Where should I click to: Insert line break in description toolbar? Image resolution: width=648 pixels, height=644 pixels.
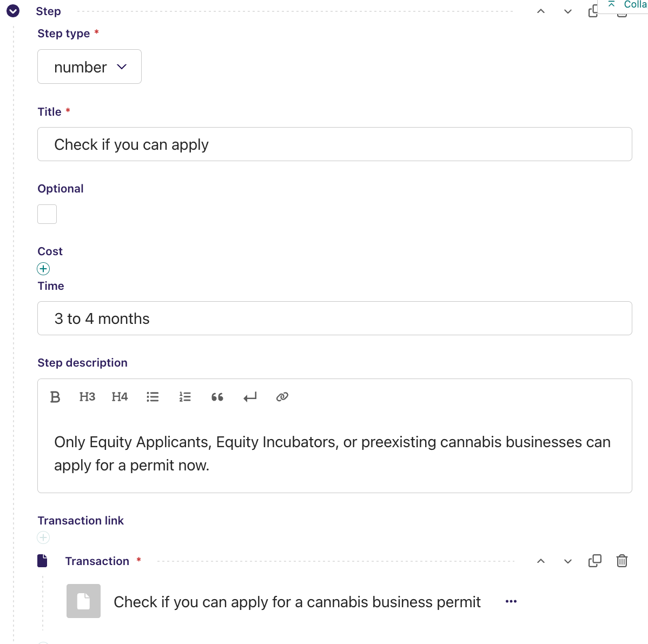point(250,397)
